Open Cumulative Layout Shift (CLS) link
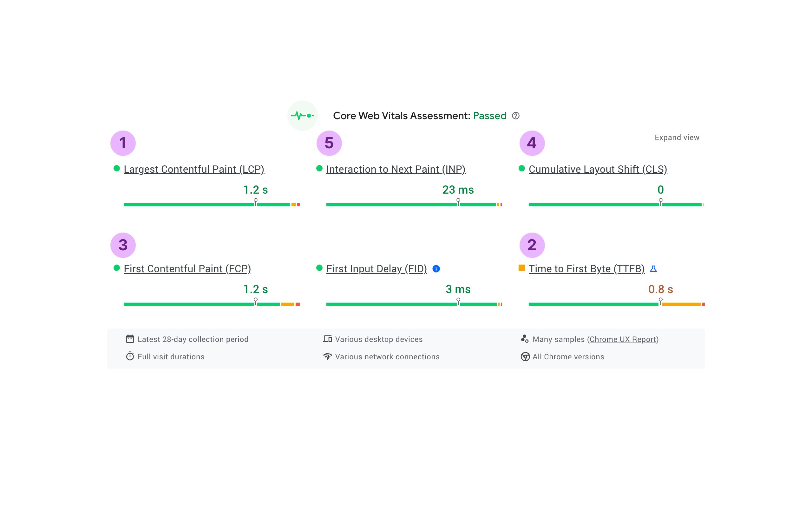Viewport: 812px width, 507px height. pos(598,169)
